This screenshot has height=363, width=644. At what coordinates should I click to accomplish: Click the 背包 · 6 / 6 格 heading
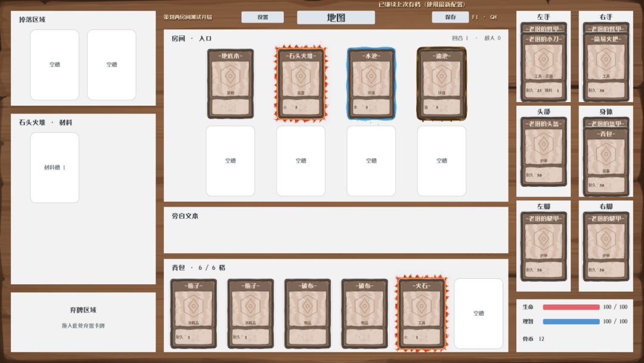point(199,267)
